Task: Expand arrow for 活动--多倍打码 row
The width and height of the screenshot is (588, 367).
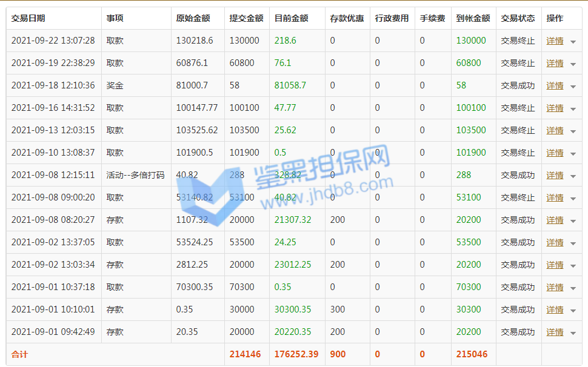Action: pos(573,176)
